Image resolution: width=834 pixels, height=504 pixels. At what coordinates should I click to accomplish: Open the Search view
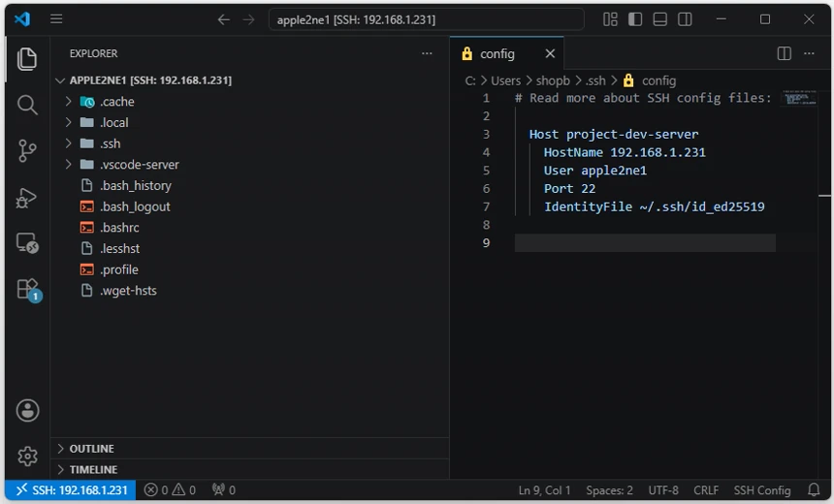click(27, 105)
